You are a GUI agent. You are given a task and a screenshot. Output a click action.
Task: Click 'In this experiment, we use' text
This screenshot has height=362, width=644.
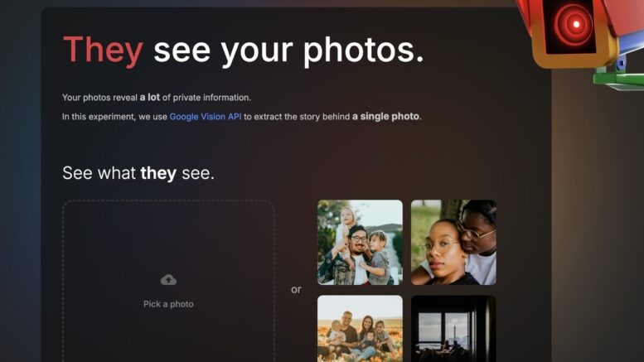[x=114, y=117]
